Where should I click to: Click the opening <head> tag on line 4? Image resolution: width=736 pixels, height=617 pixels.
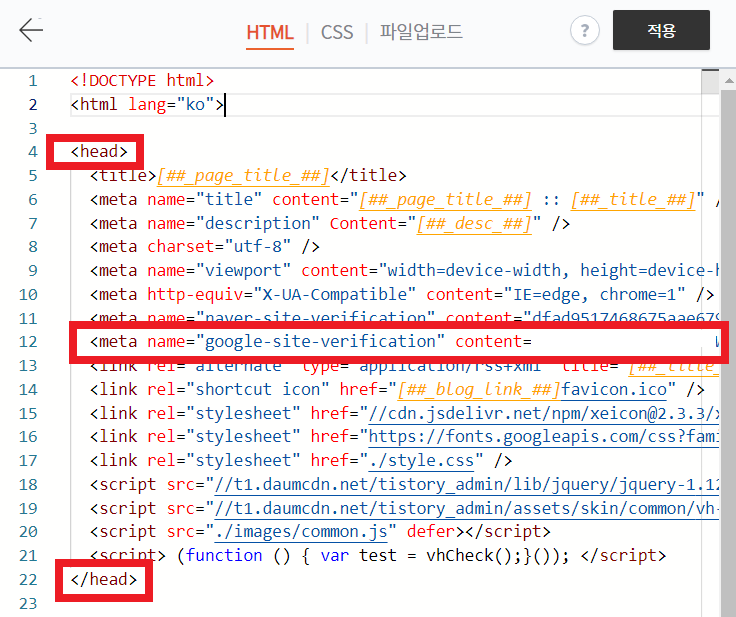click(x=99, y=152)
